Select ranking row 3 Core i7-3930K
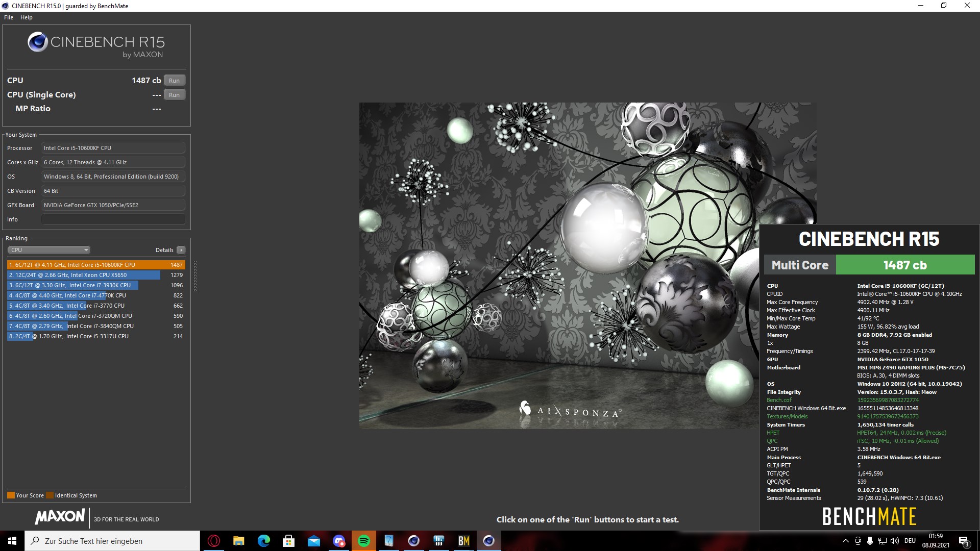The height and width of the screenshot is (551, 980). coord(96,285)
